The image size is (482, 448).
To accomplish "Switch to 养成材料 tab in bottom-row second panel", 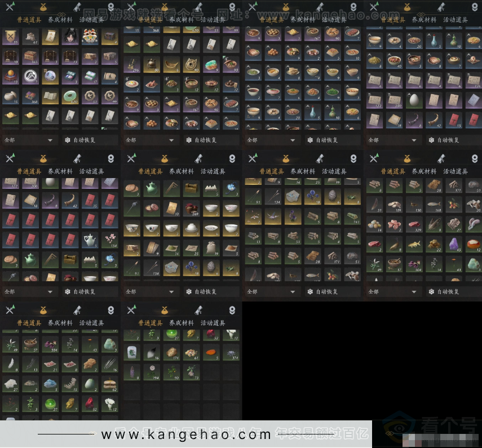I will coord(182,323).
